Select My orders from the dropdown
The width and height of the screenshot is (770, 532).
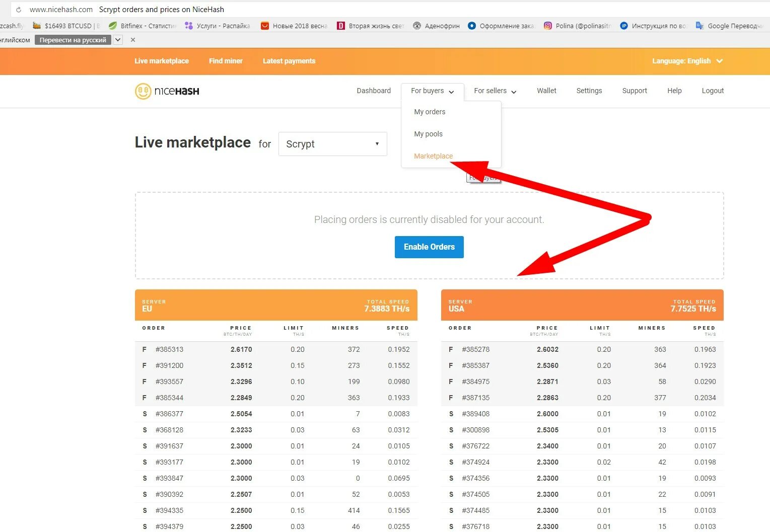pos(430,112)
